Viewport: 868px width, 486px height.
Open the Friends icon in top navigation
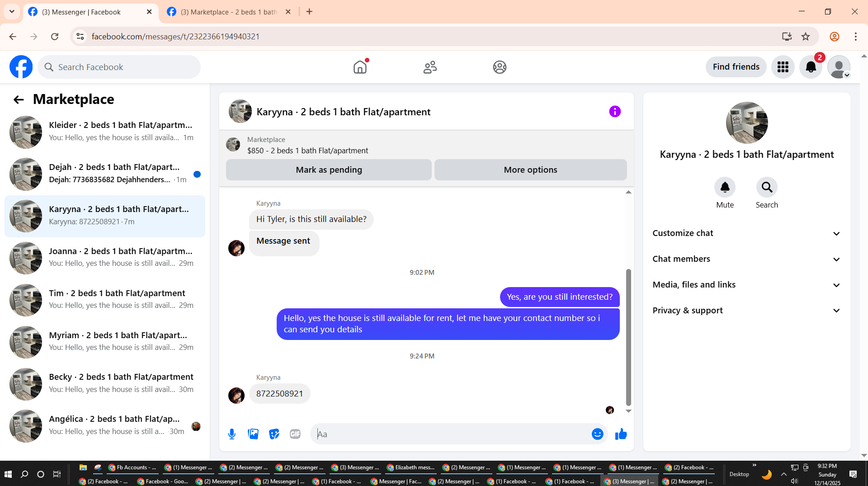tap(430, 67)
